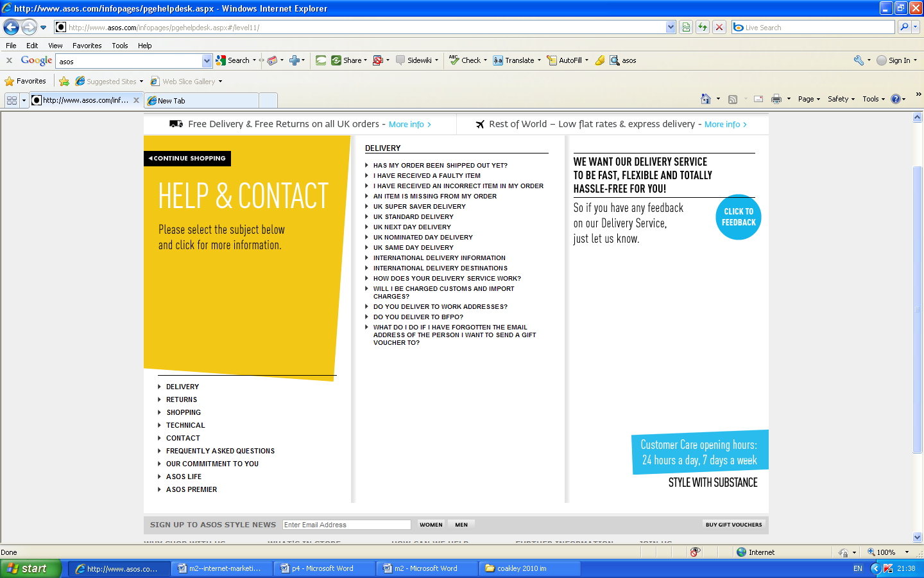Click the Google toolbar plus icon

click(x=295, y=60)
